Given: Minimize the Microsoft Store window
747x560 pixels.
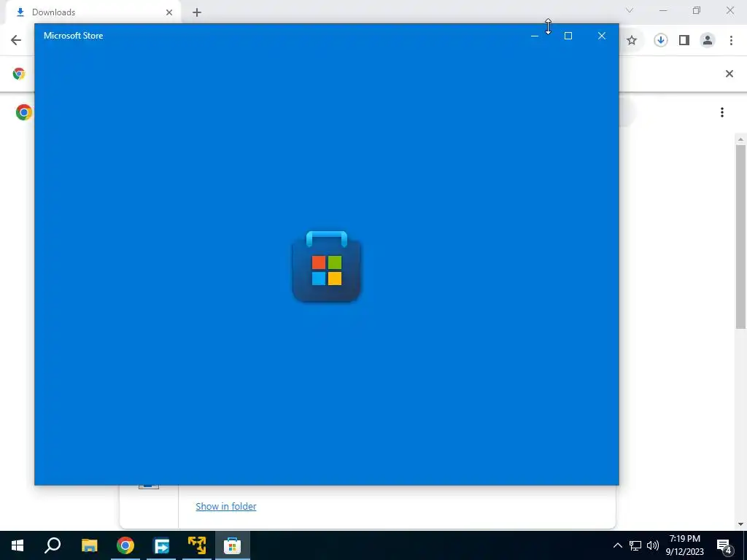Looking at the screenshot, I should pos(535,36).
